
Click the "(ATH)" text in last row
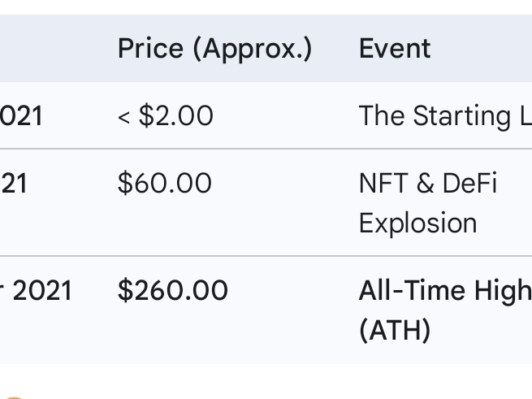coord(394,330)
